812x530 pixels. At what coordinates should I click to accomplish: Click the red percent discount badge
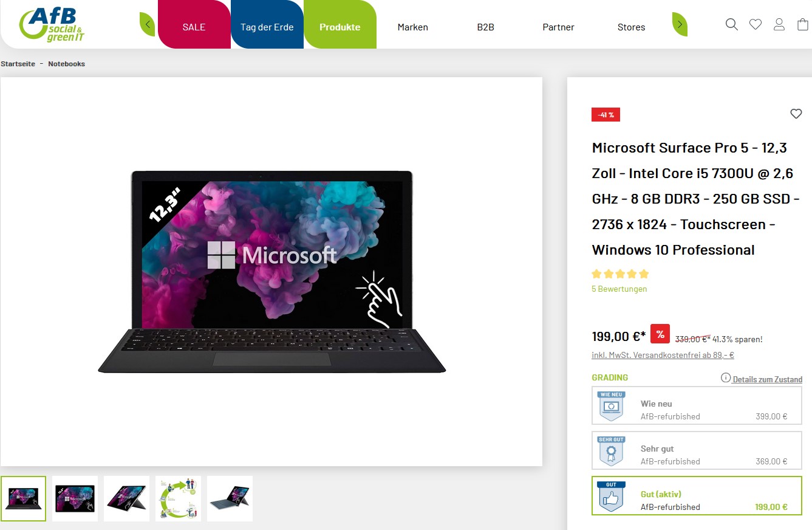[x=660, y=334]
